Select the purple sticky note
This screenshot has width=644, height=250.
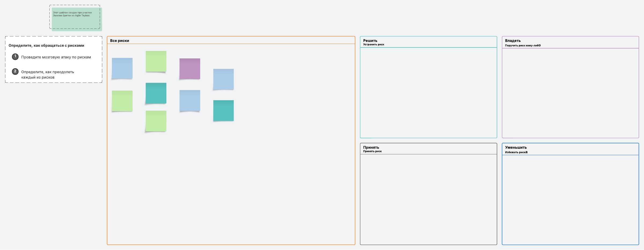click(190, 69)
